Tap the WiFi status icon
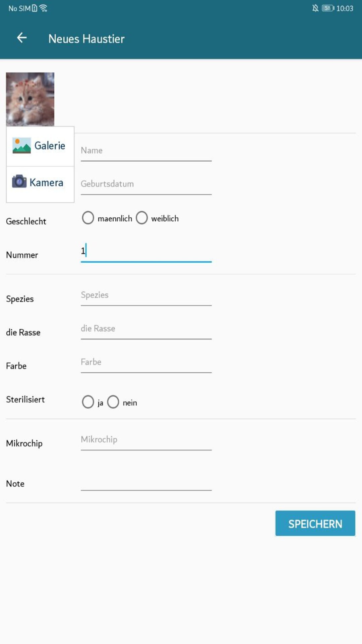The width and height of the screenshot is (362, 644). pos(43,8)
